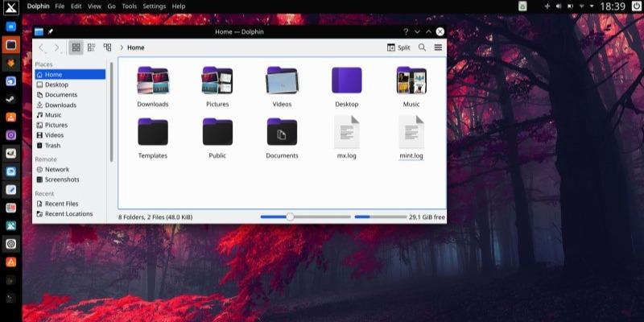Select the Desktop folder icon in file view
The width and height of the screenshot is (644, 322).
point(347,80)
